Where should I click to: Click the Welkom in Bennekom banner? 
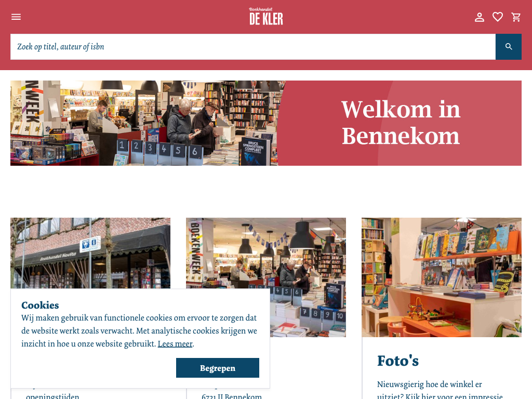(x=401, y=123)
